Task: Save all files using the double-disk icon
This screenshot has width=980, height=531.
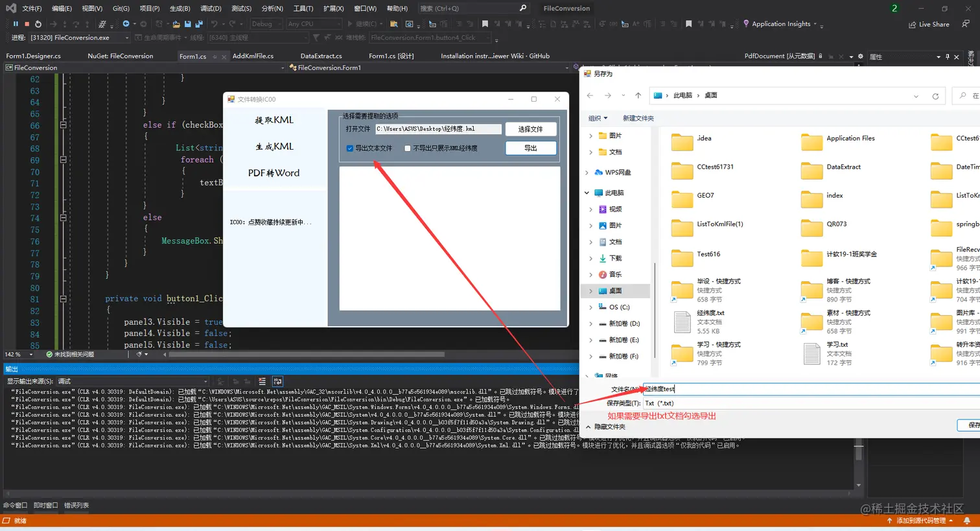Action: 198,24
